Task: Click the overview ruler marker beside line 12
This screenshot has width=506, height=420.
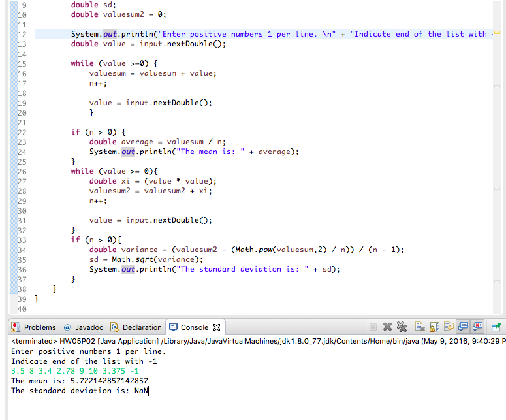Action: [496, 32]
